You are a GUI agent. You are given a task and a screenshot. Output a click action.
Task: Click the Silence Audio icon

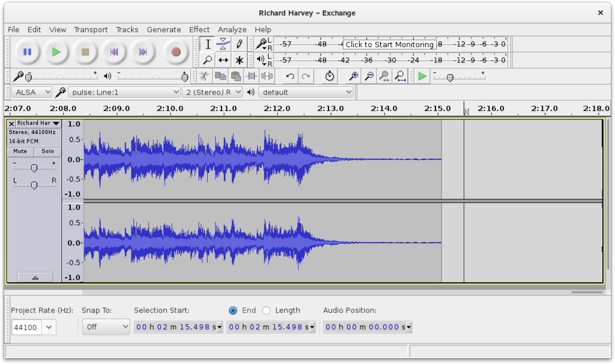[x=267, y=76]
